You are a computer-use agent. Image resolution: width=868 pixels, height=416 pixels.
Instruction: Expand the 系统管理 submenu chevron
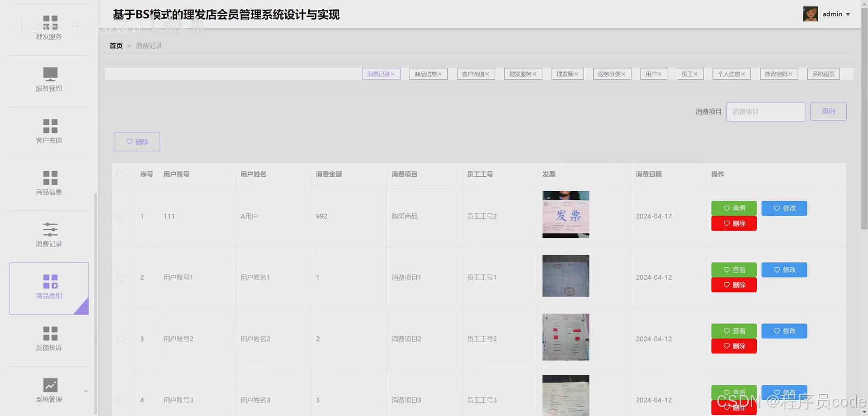[86, 391]
